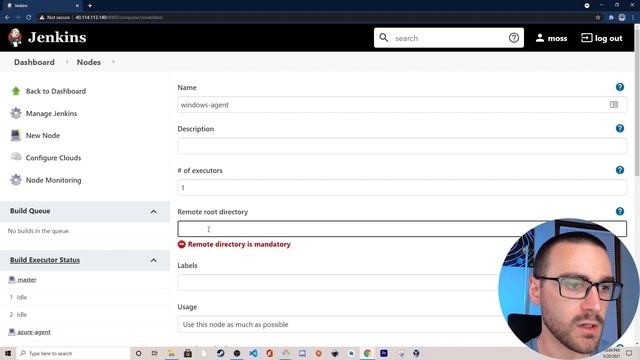Image resolution: width=640 pixels, height=360 pixels.
Task: Click into the Description field
Action: click(x=402, y=146)
